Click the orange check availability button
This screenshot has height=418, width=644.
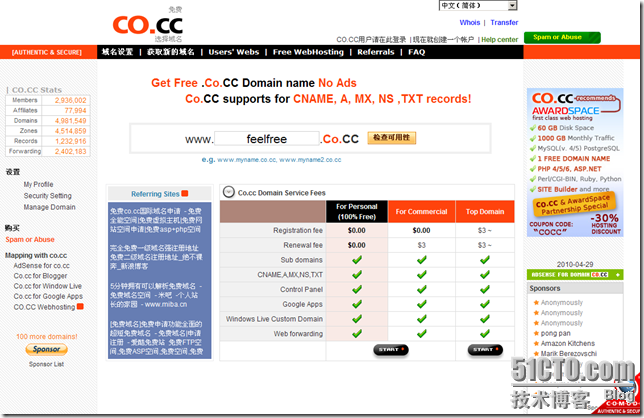click(x=391, y=138)
